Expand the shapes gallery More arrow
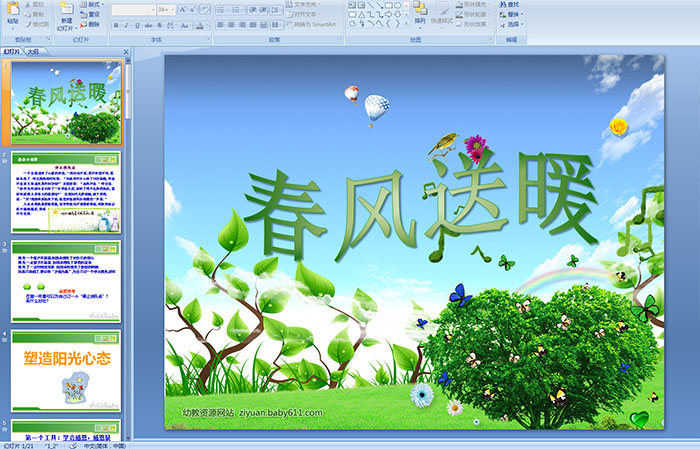 click(406, 24)
